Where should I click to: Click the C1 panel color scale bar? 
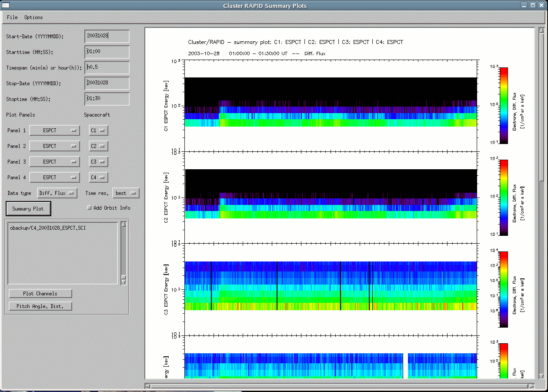(504, 105)
